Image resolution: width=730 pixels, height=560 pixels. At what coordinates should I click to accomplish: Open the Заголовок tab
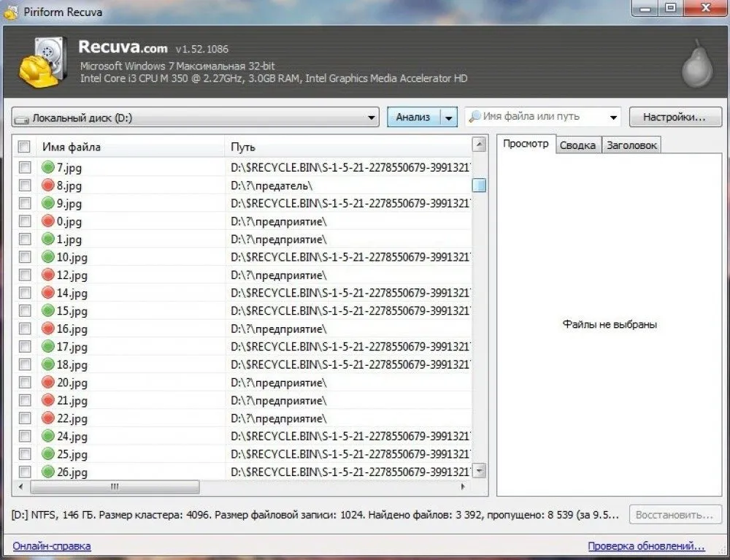631,145
